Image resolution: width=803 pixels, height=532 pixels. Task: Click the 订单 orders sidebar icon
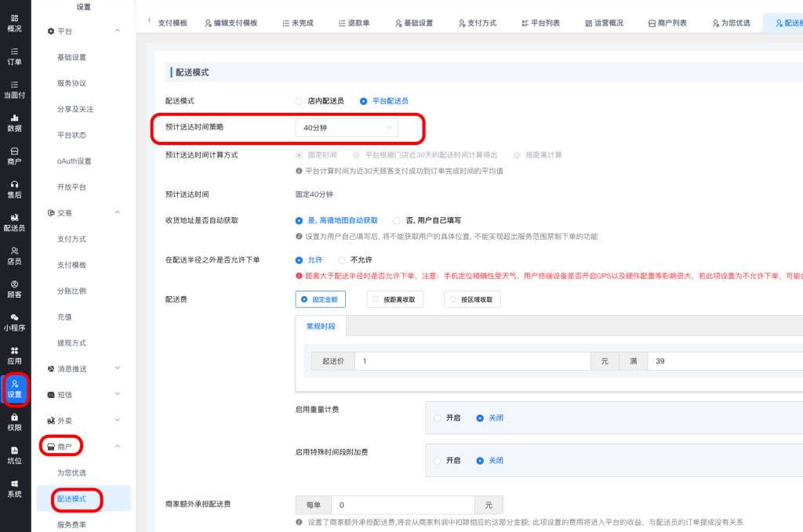pyautogui.click(x=14, y=56)
